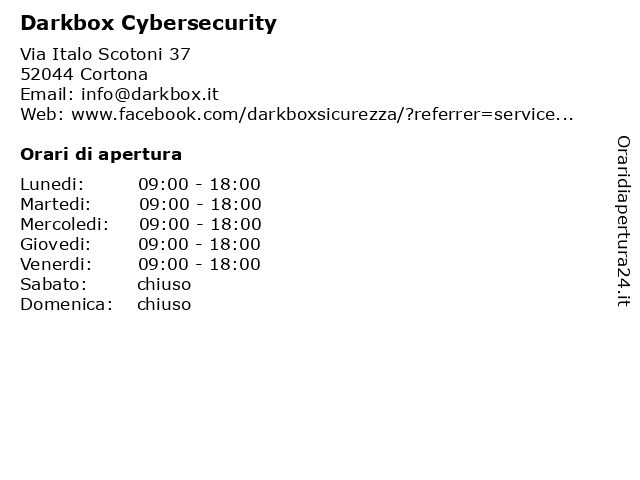
Task: Click the Orari di apertura heading
Action: pyautogui.click(x=101, y=154)
